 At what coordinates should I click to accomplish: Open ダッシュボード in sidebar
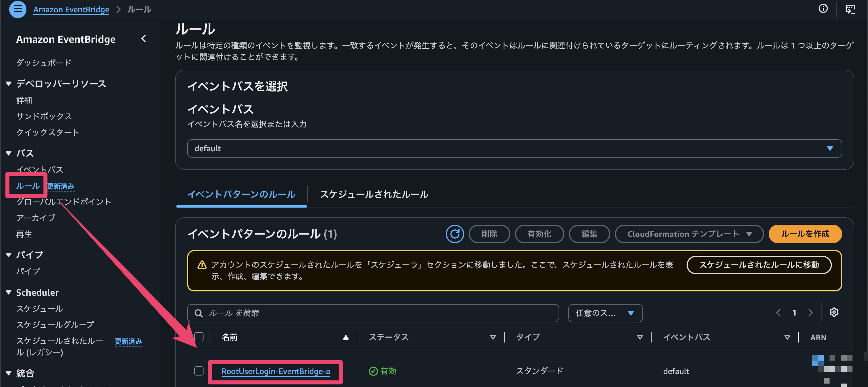[44, 63]
